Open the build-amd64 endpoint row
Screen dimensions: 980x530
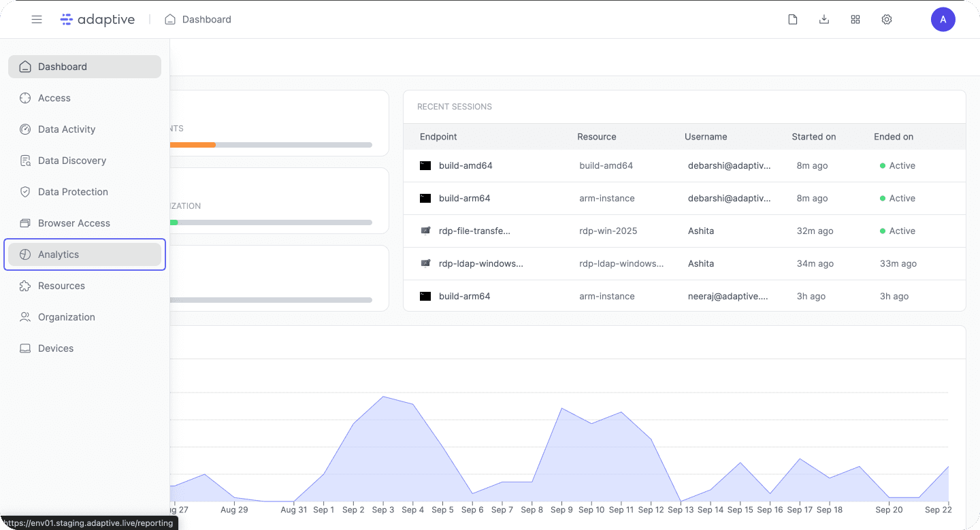click(685, 165)
